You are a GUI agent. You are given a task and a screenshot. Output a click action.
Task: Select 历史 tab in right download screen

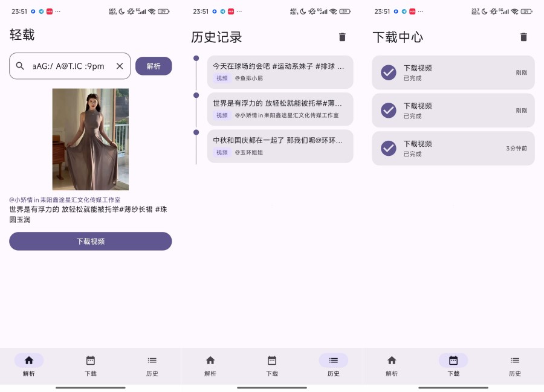[515, 365]
